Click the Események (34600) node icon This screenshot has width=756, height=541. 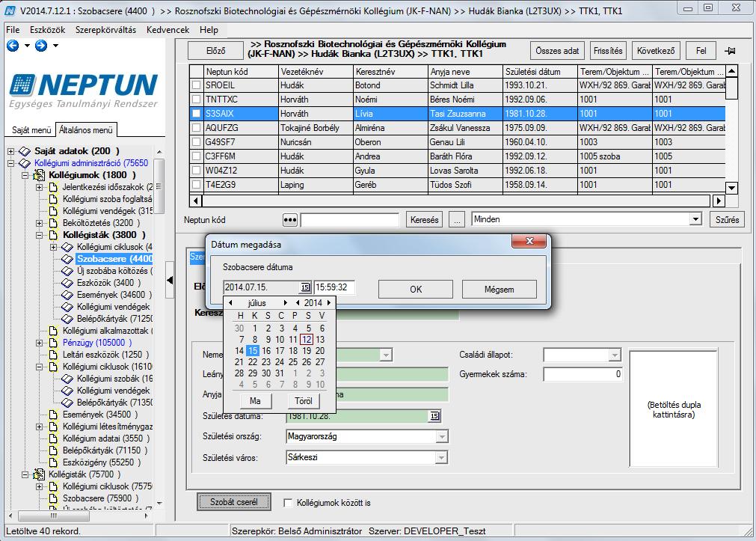[67, 295]
